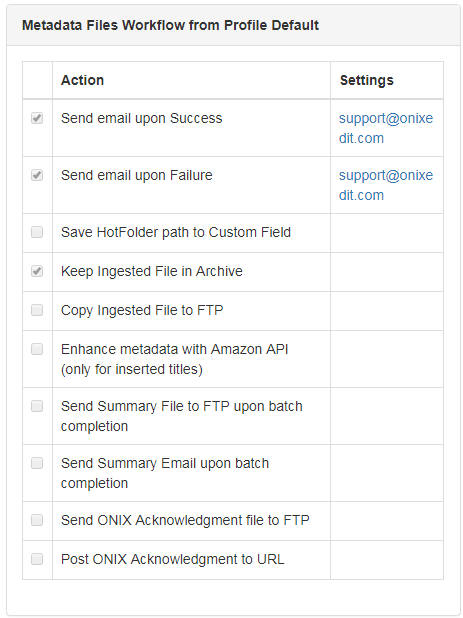Image resolution: width=463 pixels, height=618 pixels.
Task: Check the Enhance metadata with Amazon API box
Action: click(37, 349)
